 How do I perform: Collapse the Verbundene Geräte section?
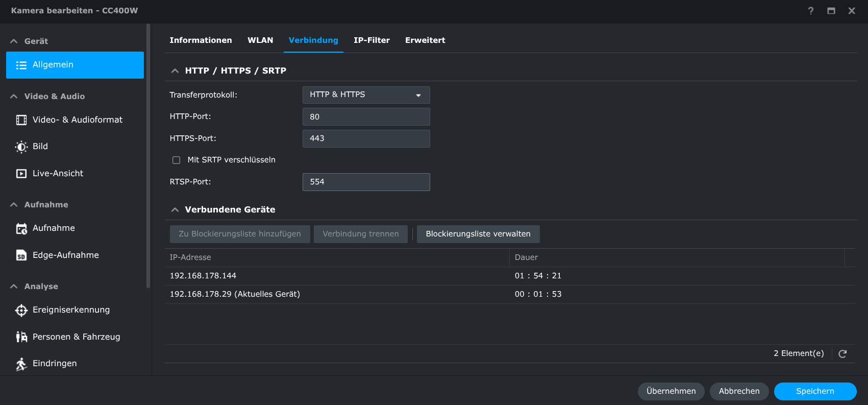click(175, 210)
